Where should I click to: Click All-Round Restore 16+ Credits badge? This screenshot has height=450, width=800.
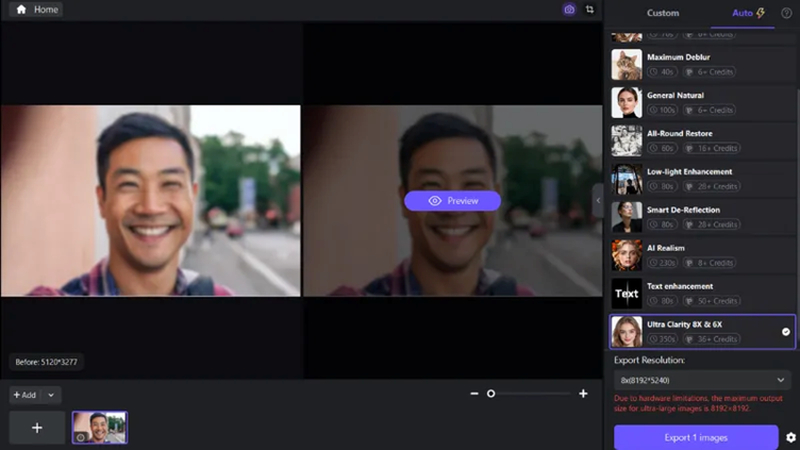pyautogui.click(x=712, y=148)
